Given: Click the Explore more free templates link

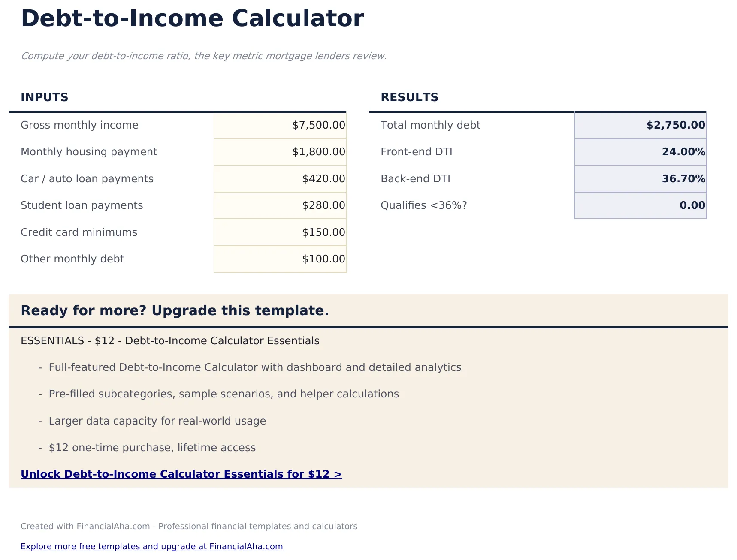Looking at the screenshot, I should 152,546.
